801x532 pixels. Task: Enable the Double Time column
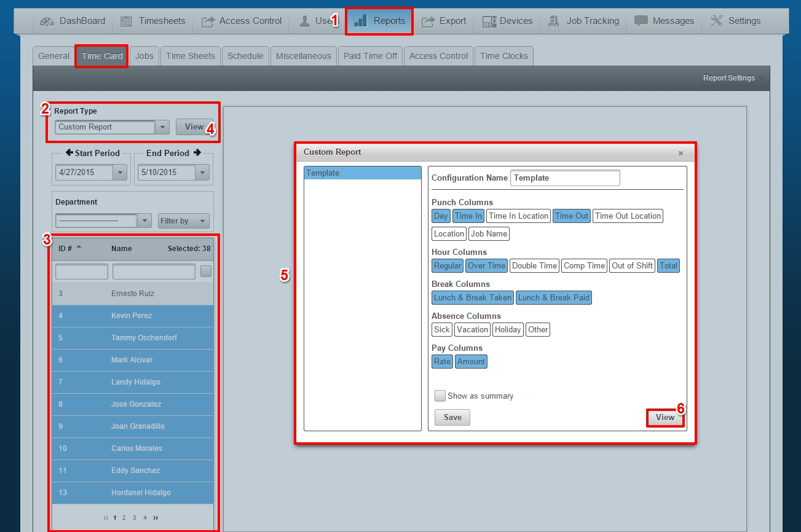point(534,265)
